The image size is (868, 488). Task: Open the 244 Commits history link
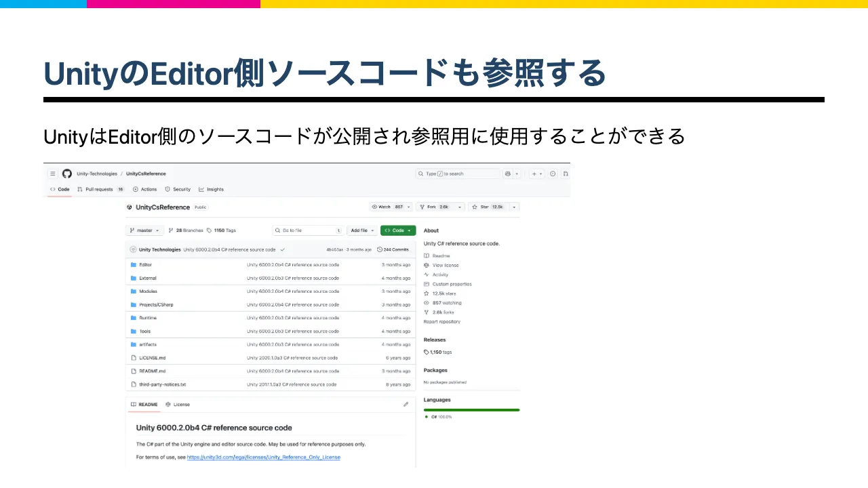[393, 249]
